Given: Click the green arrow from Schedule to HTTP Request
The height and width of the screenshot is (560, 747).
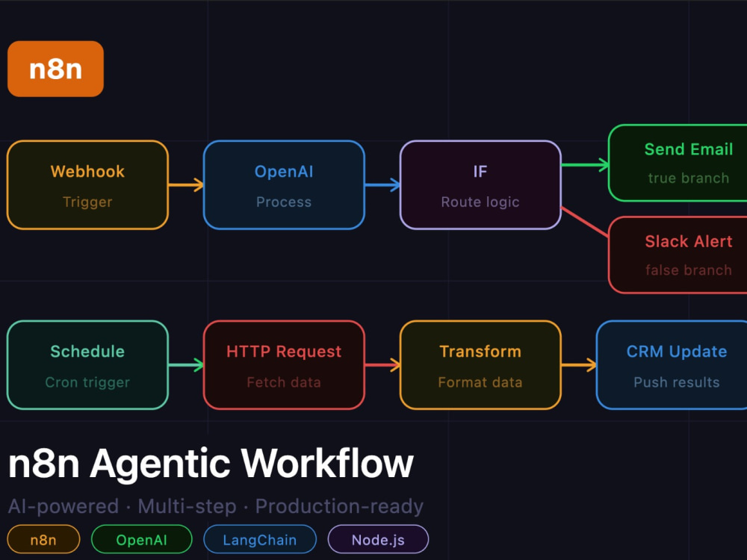Looking at the screenshot, I should (186, 365).
